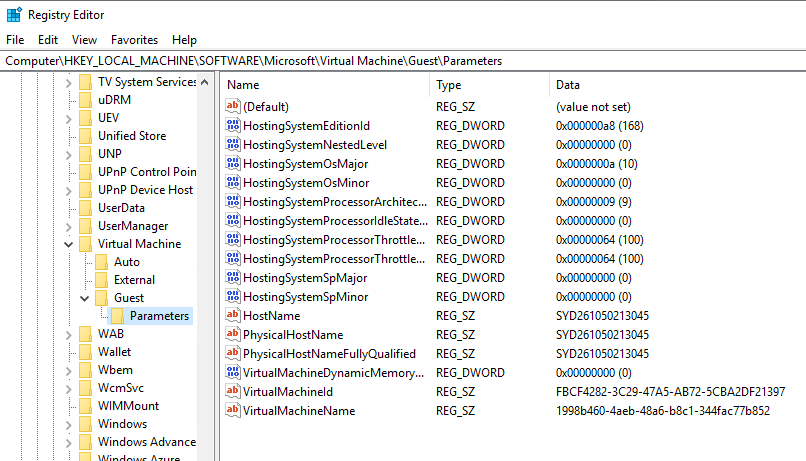806x461 pixels.
Task: Open the Edit menu
Action: pyautogui.click(x=48, y=40)
